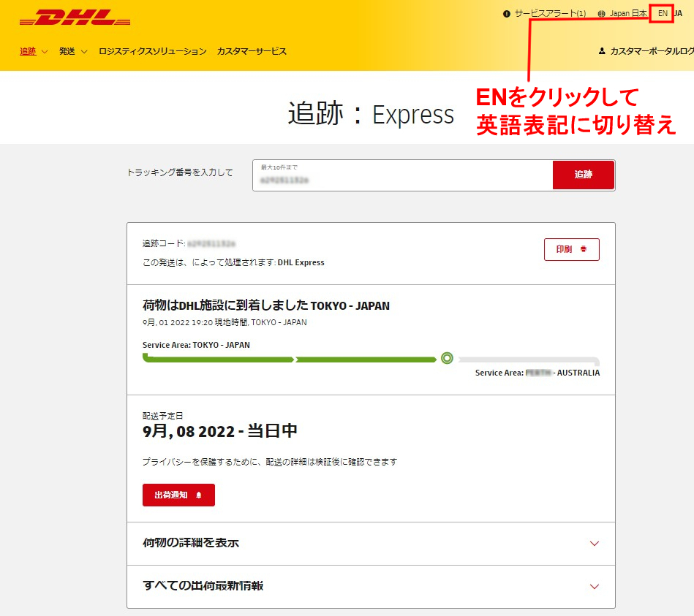Click the current location circle on progress bar

click(447, 358)
